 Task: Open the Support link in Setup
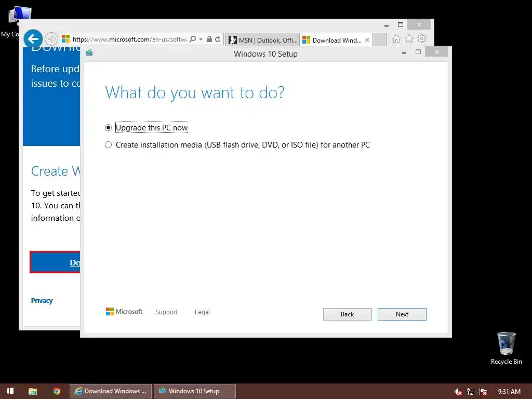click(x=167, y=312)
